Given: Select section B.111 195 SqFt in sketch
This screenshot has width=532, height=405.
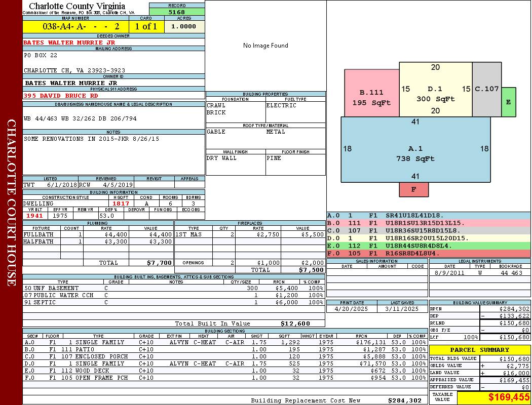Looking at the screenshot, I should point(371,93).
